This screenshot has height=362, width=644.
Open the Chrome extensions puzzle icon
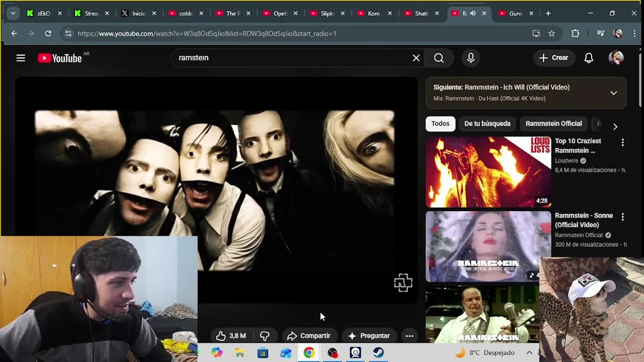click(x=576, y=34)
